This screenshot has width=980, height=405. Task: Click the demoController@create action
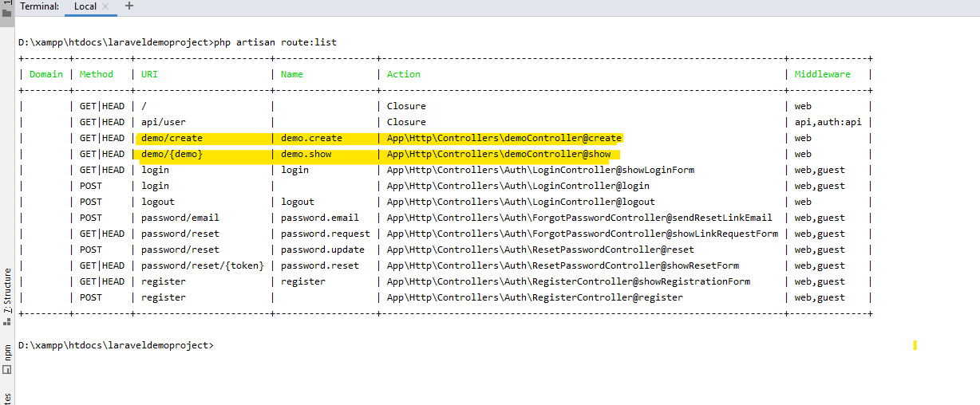tap(504, 138)
